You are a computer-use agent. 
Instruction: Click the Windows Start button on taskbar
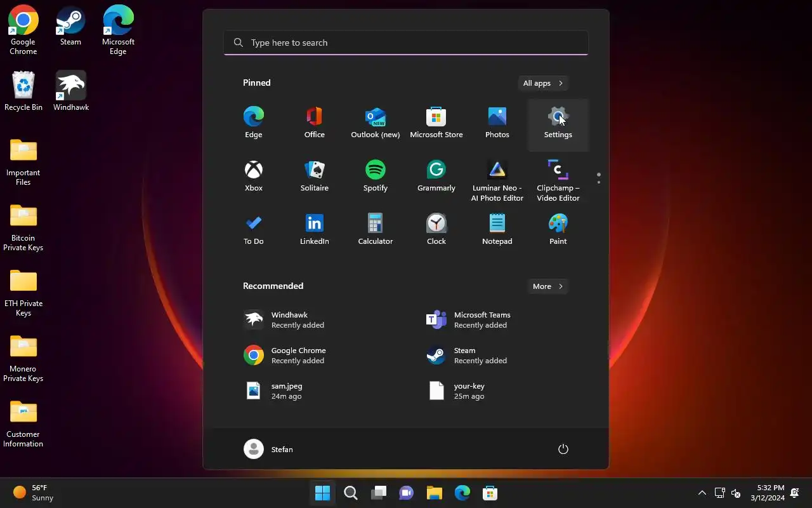tap(322, 493)
